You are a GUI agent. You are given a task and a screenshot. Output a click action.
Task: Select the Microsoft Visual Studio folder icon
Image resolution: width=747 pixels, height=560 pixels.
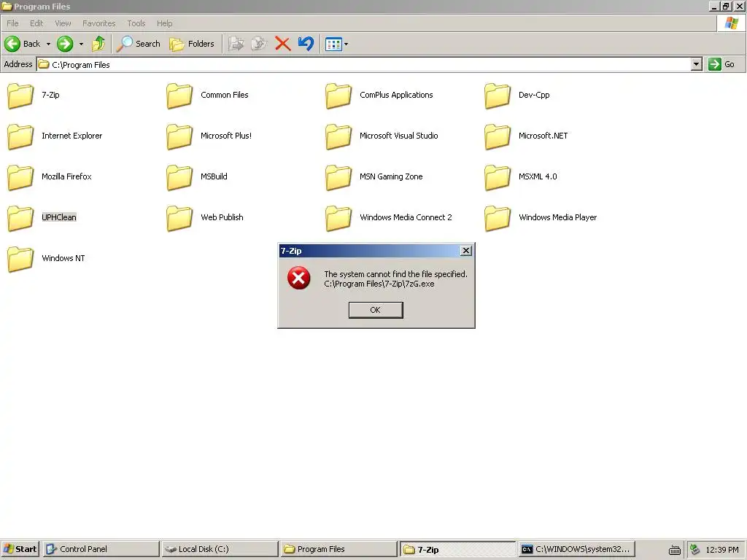338,136
